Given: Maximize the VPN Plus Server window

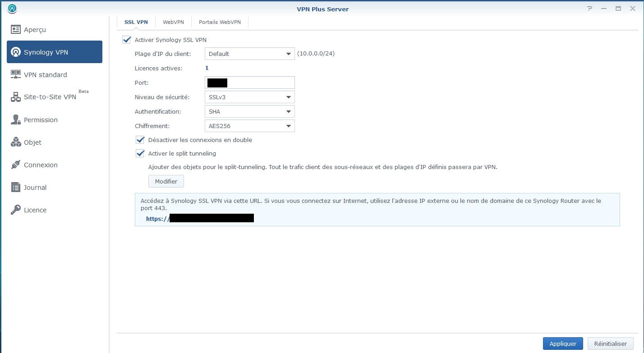Looking at the screenshot, I should (x=618, y=9).
